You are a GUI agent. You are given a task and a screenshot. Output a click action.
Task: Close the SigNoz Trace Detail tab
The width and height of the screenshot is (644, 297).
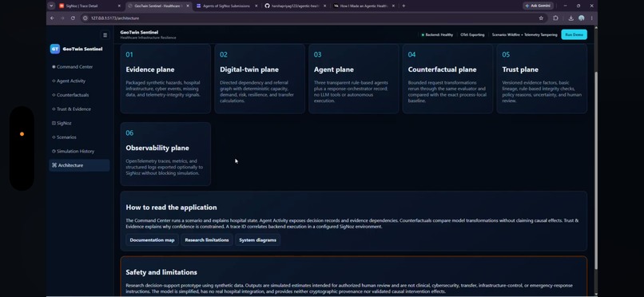pyautogui.click(x=119, y=6)
